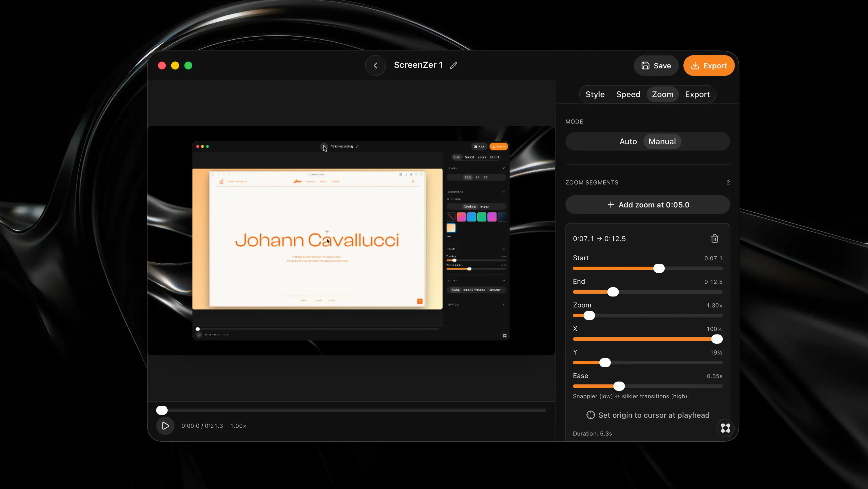Close the window with red button
This screenshot has width=868, height=489.
click(162, 66)
